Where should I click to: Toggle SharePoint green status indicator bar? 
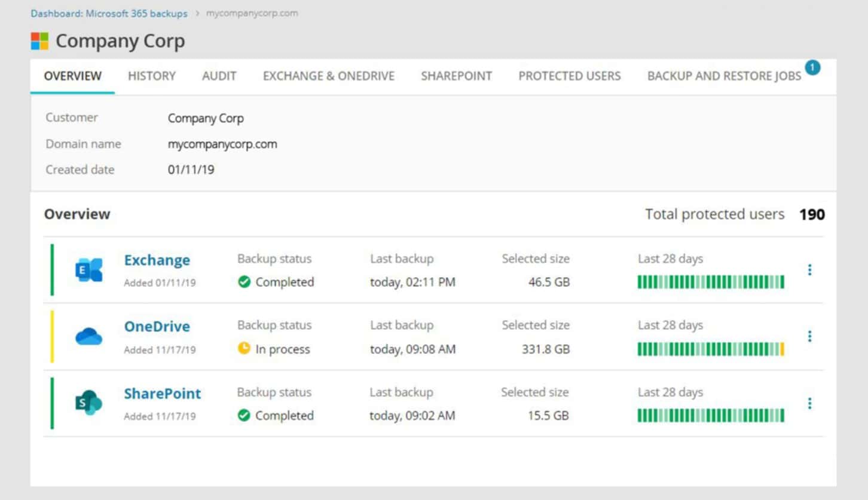click(51, 403)
